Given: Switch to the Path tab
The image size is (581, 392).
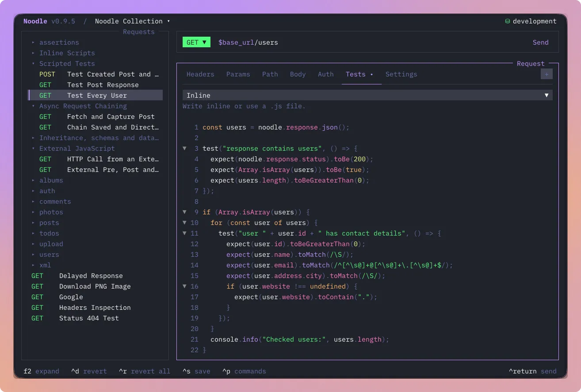Looking at the screenshot, I should (x=270, y=74).
